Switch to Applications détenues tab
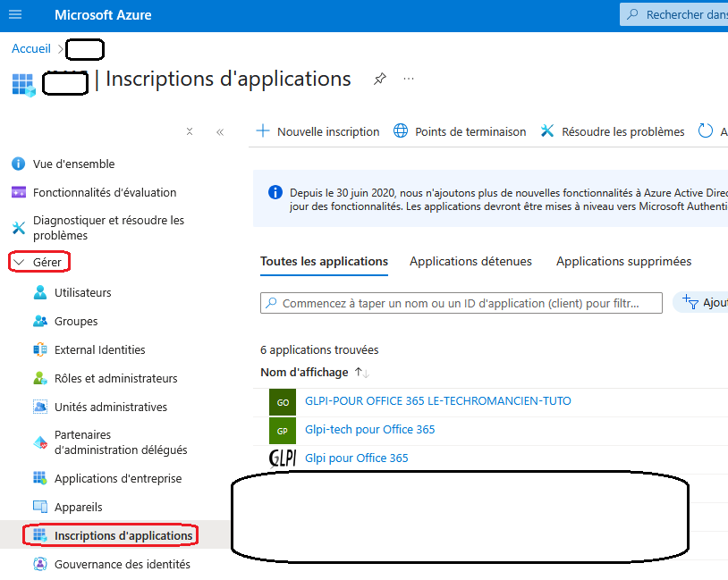The height and width of the screenshot is (580, 728). click(470, 261)
